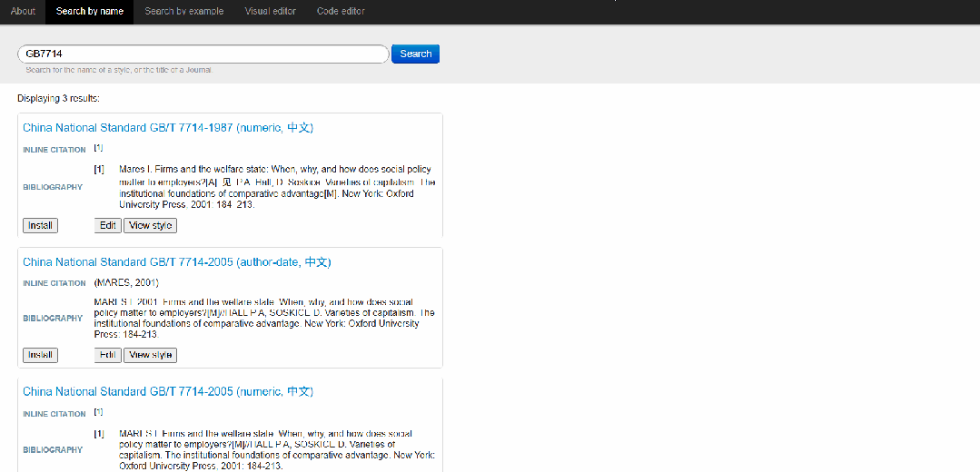Viewport: 980px width, 472px height.
Task: Click the search hint text below the field
Action: pyautogui.click(x=119, y=70)
